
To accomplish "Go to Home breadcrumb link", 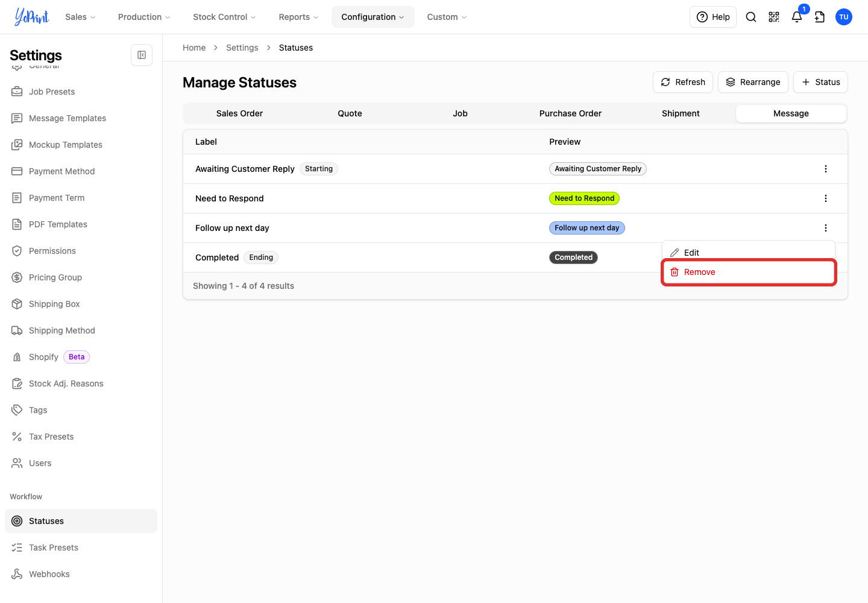I will (194, 48).
